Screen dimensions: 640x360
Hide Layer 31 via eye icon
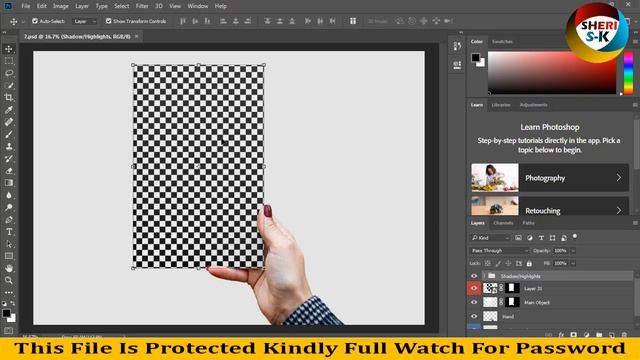(x=474, y=288)
